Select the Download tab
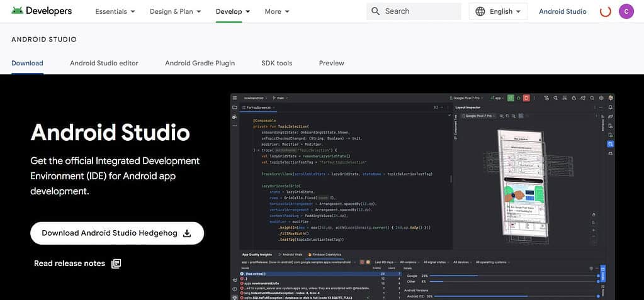This screenshot has width=644, height=300. (x=27, y=63)
